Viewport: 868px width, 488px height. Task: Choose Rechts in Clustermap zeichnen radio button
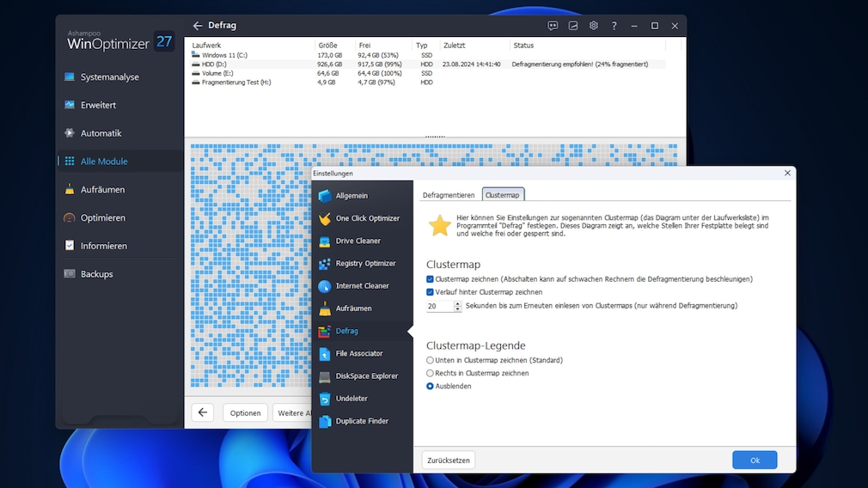431,373
